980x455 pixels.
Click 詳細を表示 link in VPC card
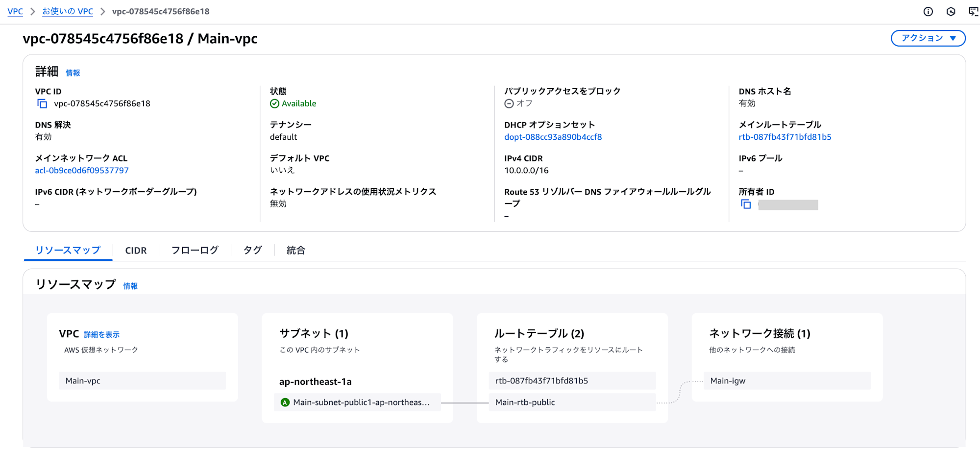(102, 335)
